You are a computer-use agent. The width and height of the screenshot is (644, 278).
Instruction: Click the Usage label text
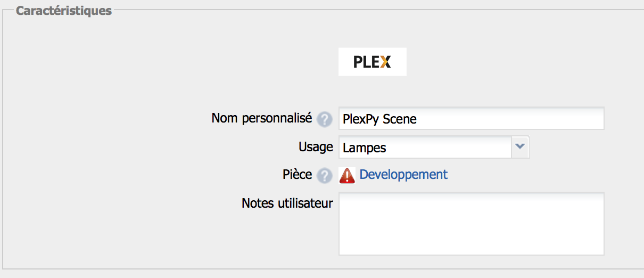pos(316,147)
